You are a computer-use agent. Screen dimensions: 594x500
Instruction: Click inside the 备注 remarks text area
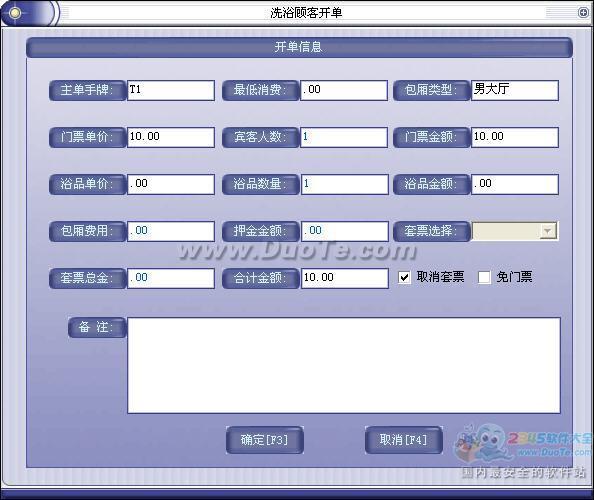pos(344,366)
